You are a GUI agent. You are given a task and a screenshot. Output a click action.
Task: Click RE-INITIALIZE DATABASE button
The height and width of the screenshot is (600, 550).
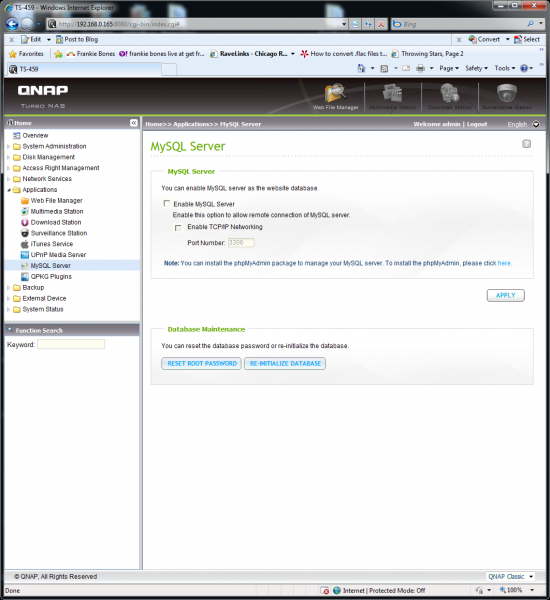tap(285, 364)
